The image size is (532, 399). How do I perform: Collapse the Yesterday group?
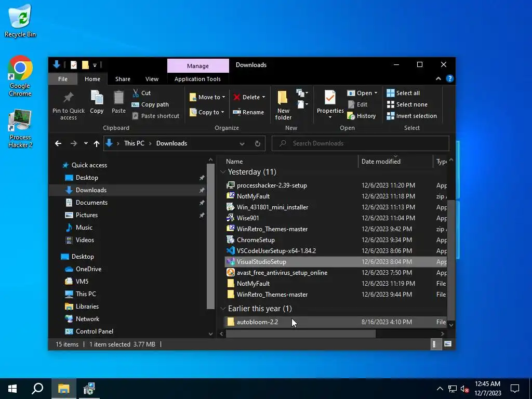click(223, 172)
